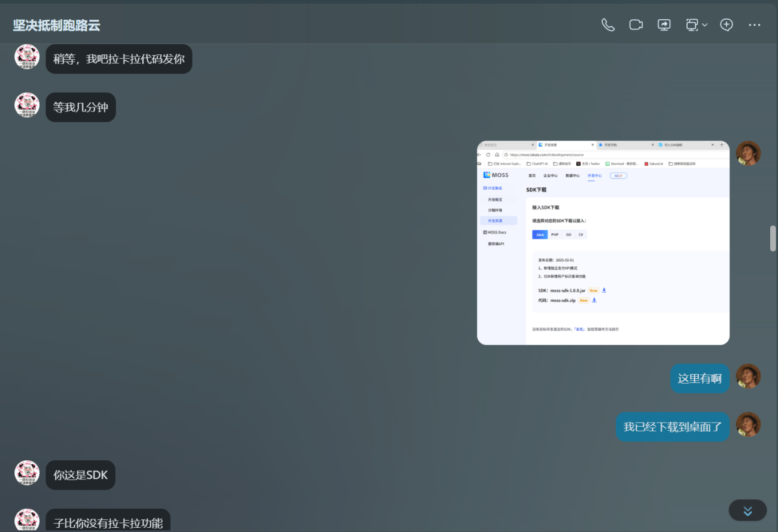The image size is (778, 532).
Task: Click avatar next to 等我几分钟 message
Action: (27, 105)
